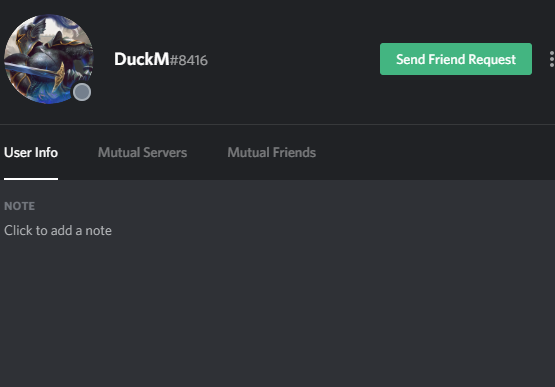
Task: Click the NOTE section heading
Action: [19, 206]
